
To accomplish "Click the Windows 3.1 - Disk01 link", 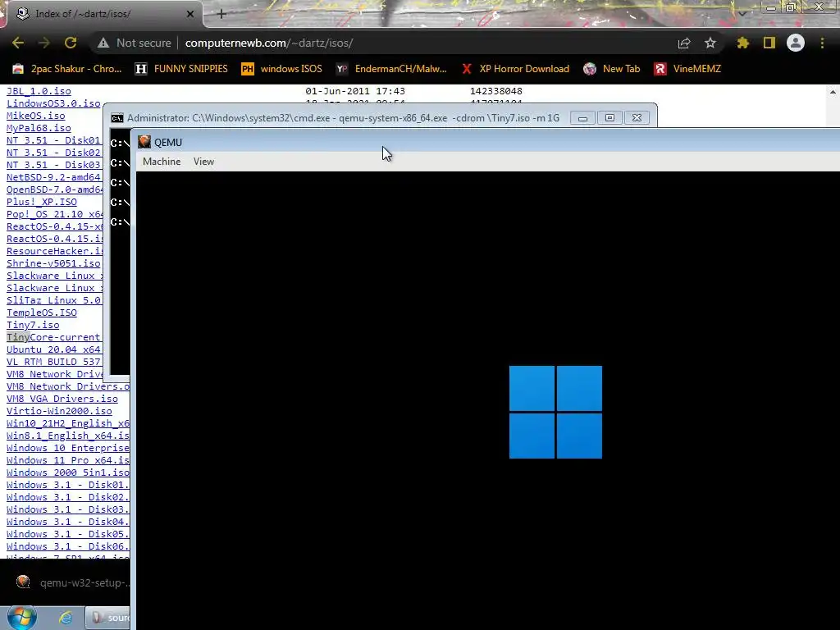I will coord(67,485).
